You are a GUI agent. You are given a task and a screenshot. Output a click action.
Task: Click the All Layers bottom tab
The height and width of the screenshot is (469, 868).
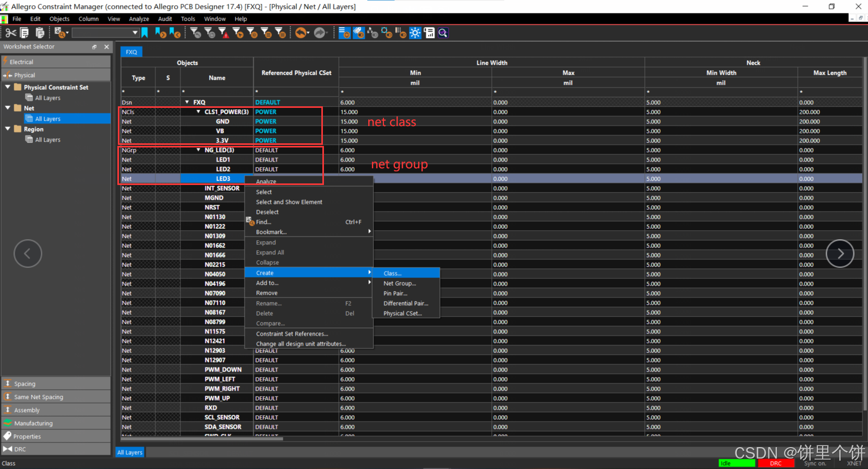[129, 452]
